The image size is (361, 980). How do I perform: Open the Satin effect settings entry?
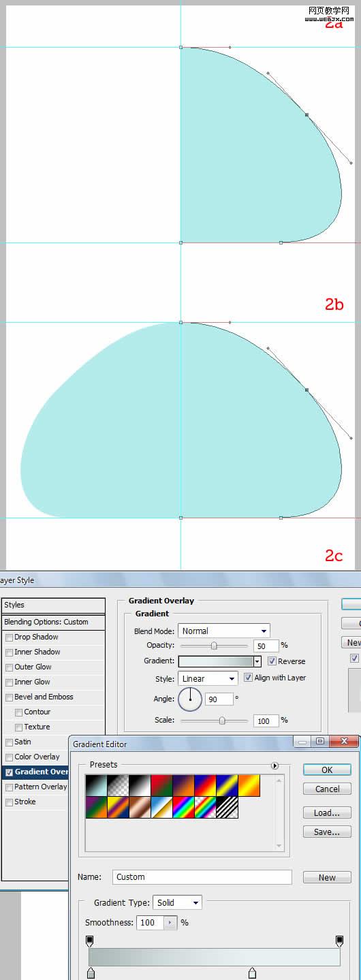pyautogui.click(x=22, y=742)
